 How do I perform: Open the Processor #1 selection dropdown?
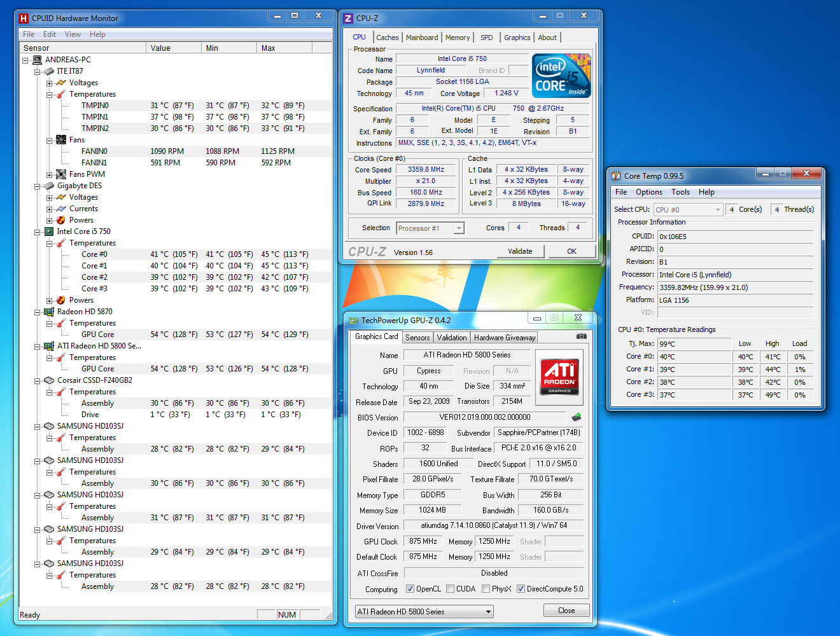pyautogui.click(x=430, y=228)
